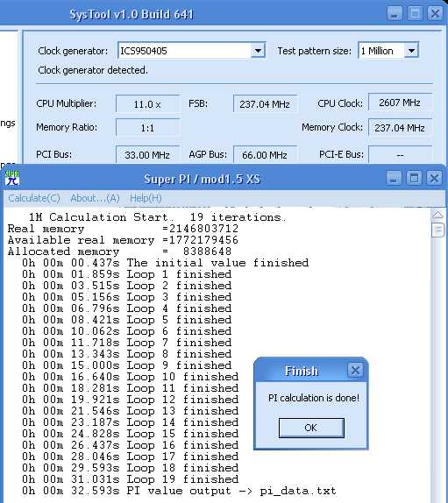448x503 pixels.
Task: Close the SysTool v1.0 window
Action: click(435, 14)
